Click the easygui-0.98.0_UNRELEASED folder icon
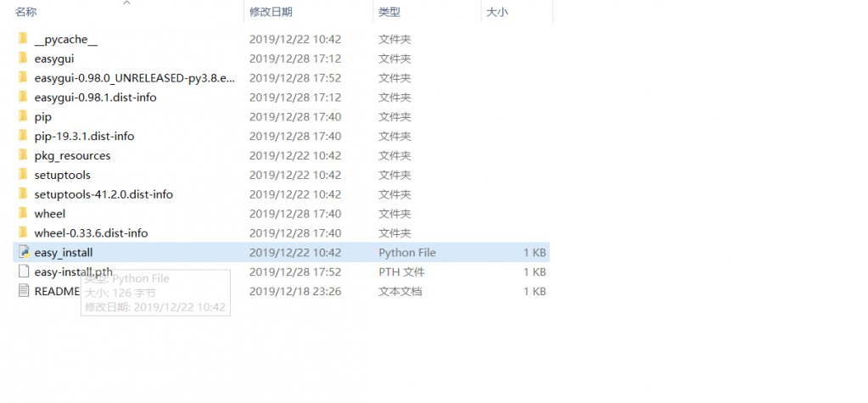 (23, 77)
